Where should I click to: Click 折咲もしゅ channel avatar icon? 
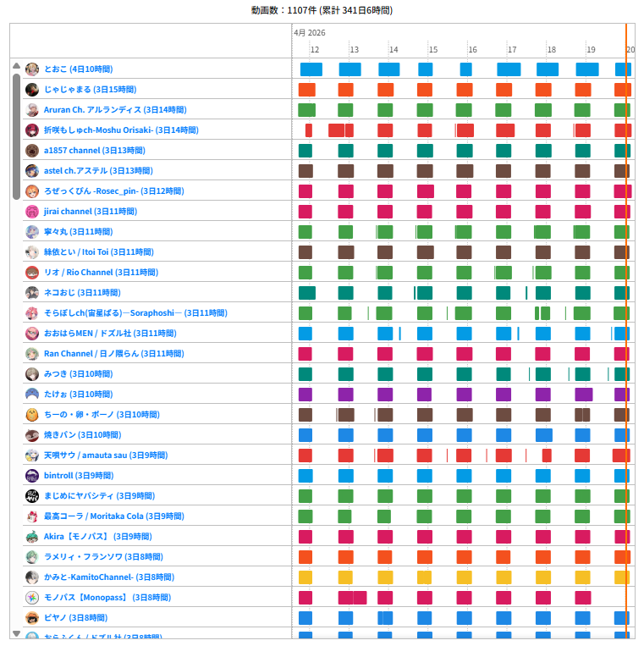click(32, 130)
